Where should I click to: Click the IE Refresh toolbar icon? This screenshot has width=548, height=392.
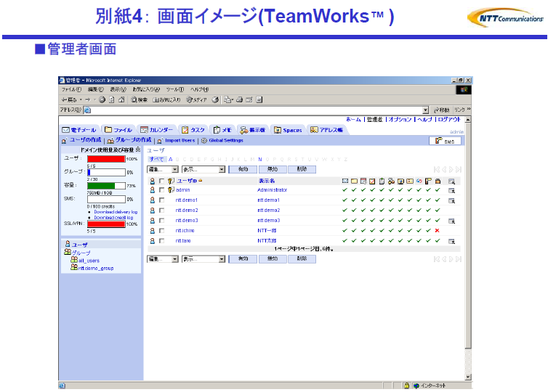pos(112,100)
